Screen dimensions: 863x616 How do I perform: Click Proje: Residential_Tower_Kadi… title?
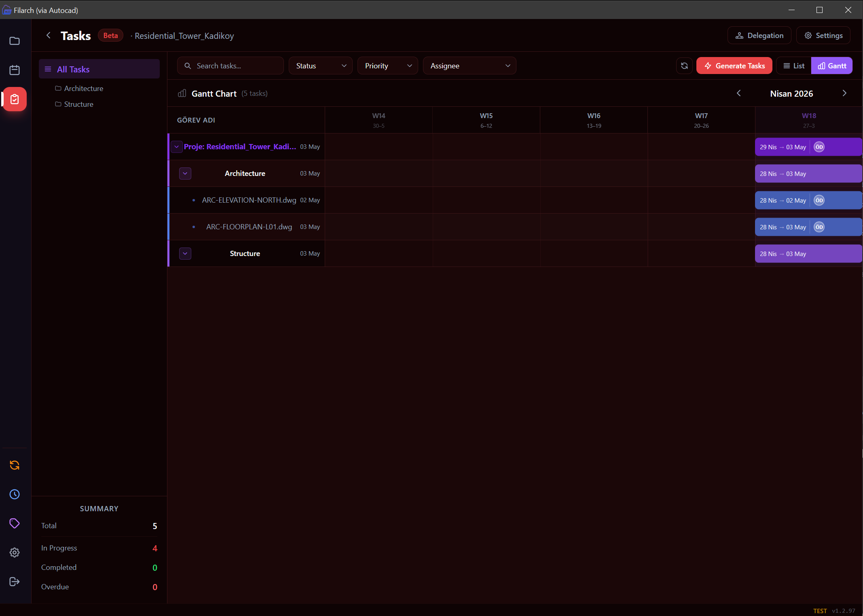tap(240, 147)
